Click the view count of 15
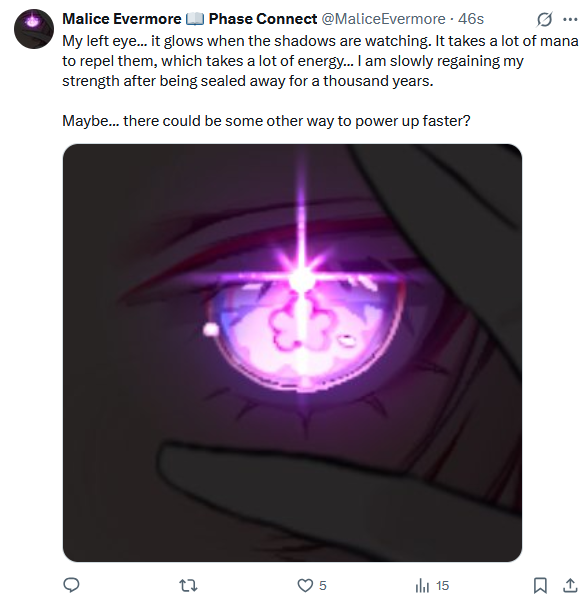587x604 pixels. point(443,586)
